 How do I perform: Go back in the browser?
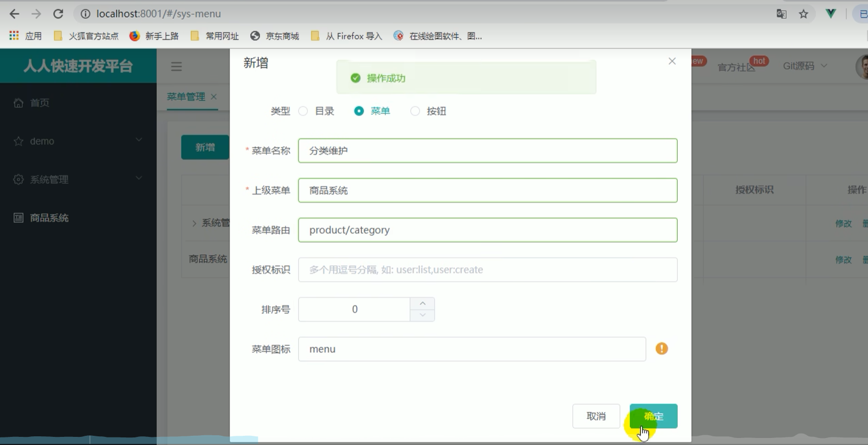[15, 14]
